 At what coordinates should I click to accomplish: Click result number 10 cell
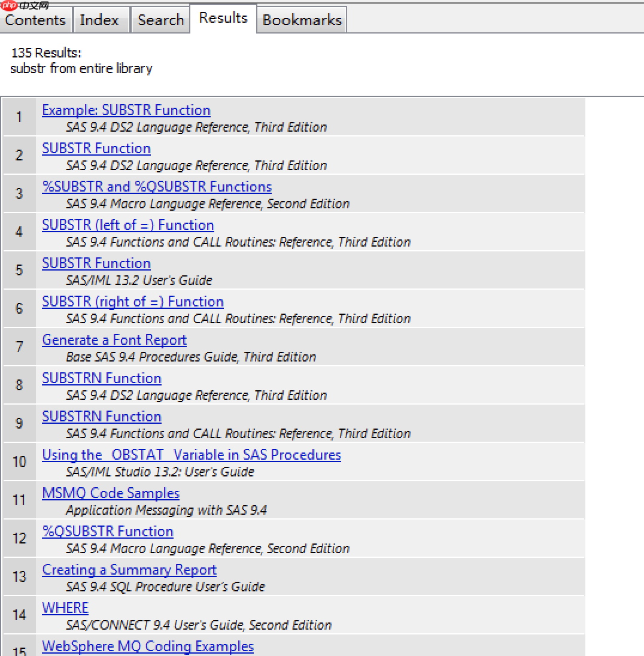[x=19, y=461]
